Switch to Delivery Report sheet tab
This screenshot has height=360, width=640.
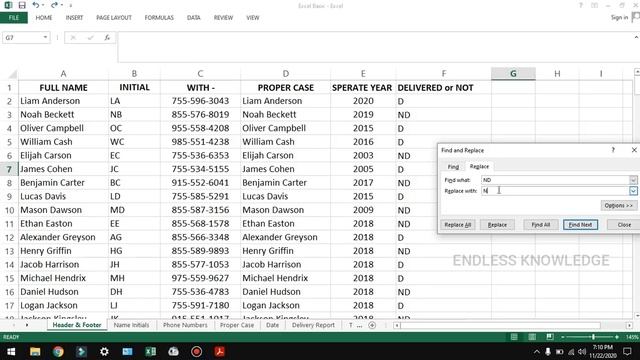(313, 325)
